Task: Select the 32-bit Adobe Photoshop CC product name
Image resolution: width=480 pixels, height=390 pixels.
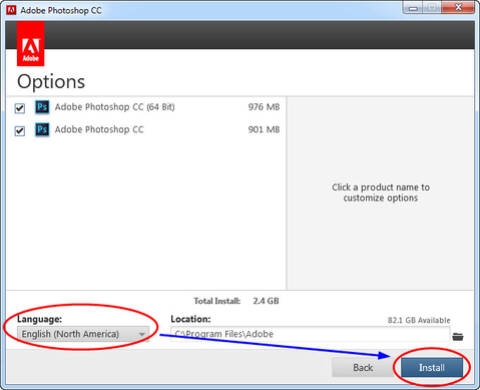Action: pyautogui.click(x=99, y=129)
